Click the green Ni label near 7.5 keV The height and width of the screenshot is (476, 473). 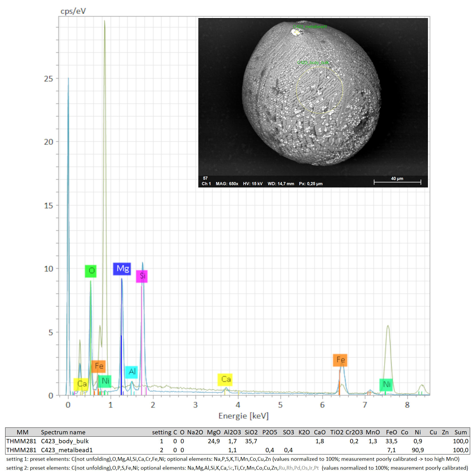click(x=386, y=384)
